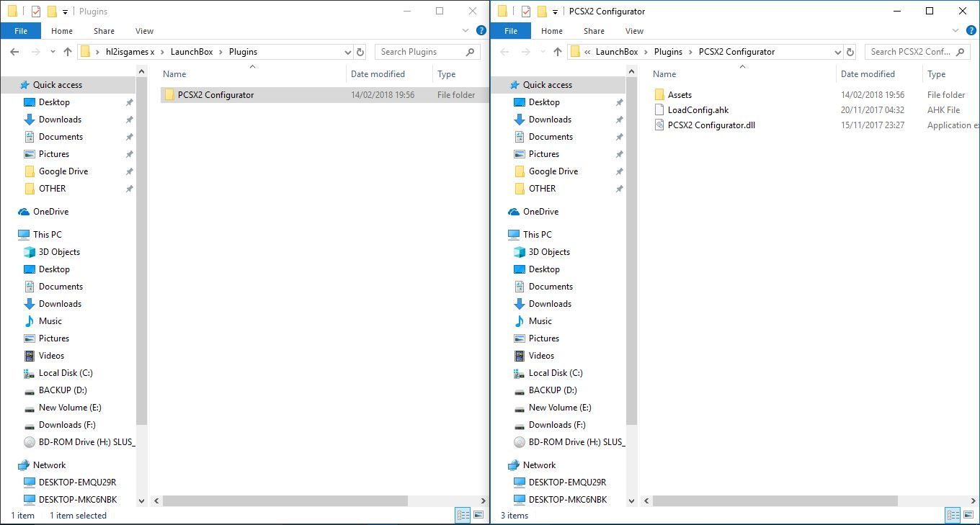Open New Volume (E:) in Plugins sidebar
Viewport: 980px width, 525px height.
click(x=70, y=408)
